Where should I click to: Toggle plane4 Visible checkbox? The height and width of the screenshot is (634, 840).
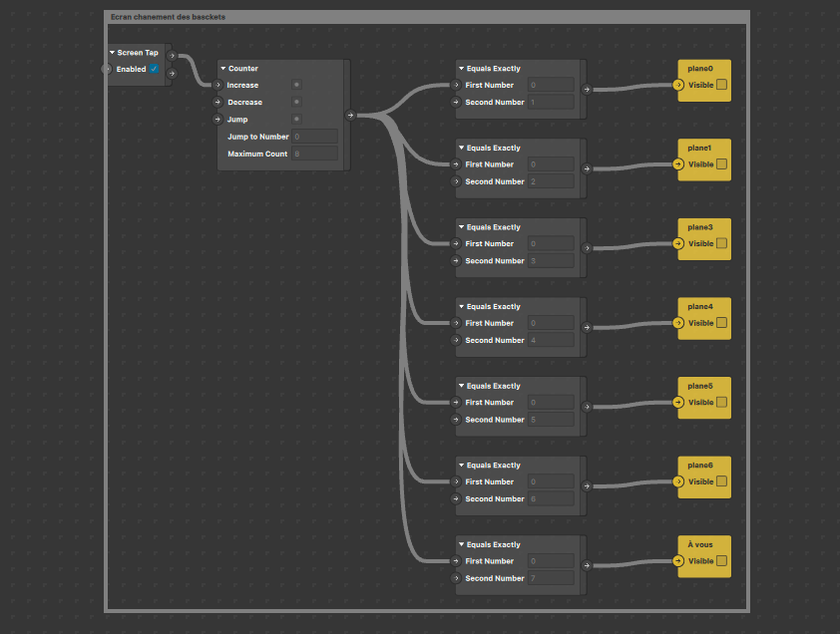(721, 323)
